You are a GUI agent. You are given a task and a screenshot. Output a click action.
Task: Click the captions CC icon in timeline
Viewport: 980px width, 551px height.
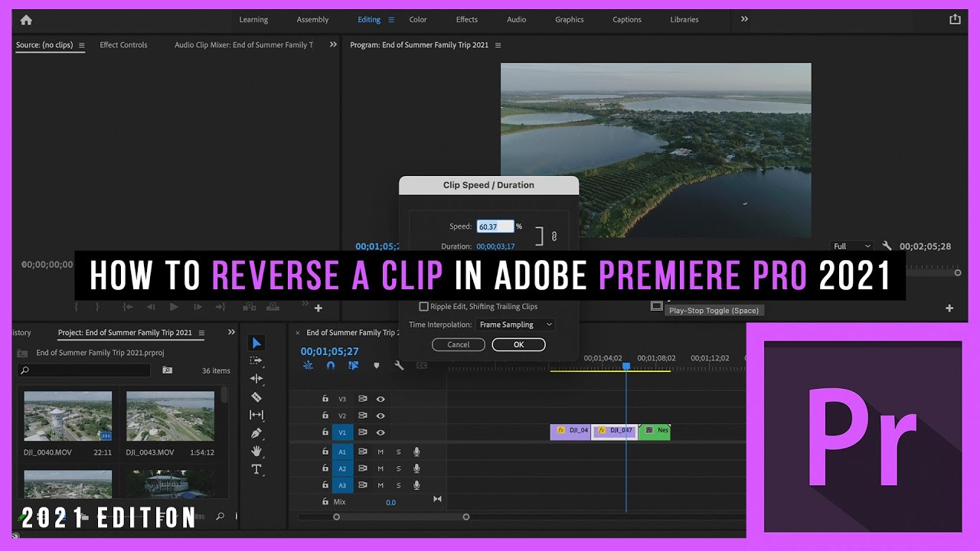pyautogui.click(x=421, y=366)
